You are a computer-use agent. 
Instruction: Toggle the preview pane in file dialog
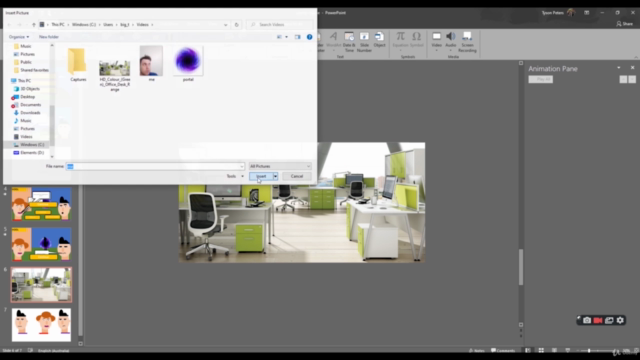point(298,37)
